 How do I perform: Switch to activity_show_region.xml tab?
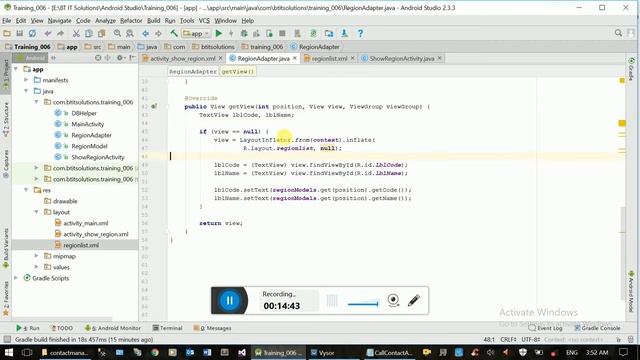pos(182,58)
